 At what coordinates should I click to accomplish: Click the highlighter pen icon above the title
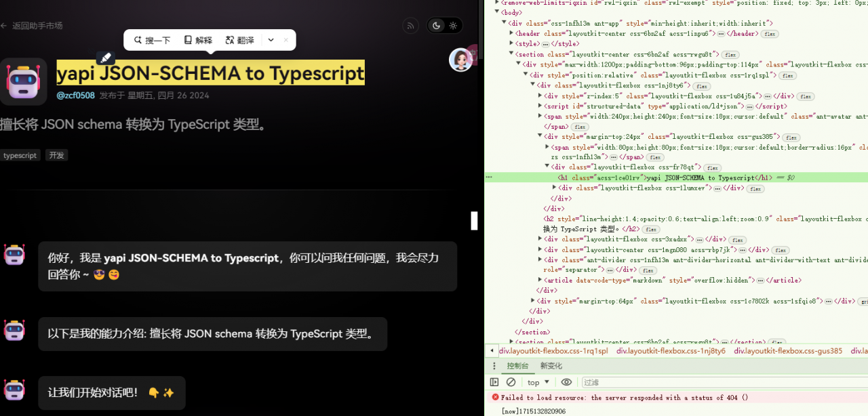105,58
